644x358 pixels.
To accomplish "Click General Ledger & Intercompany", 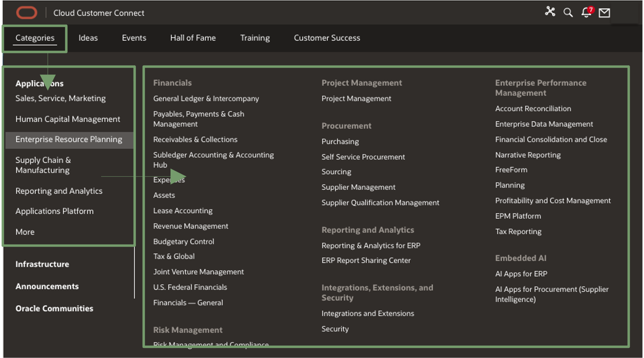I will click(206, 98).
